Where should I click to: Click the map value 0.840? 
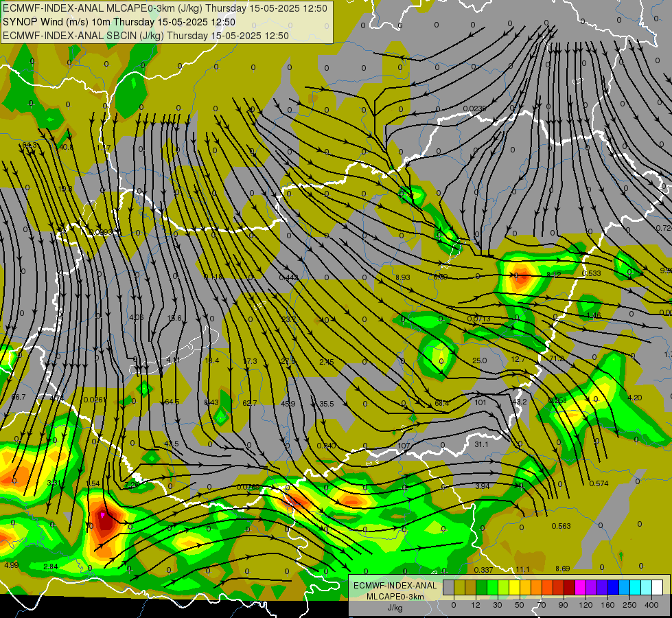click(327, 446)
